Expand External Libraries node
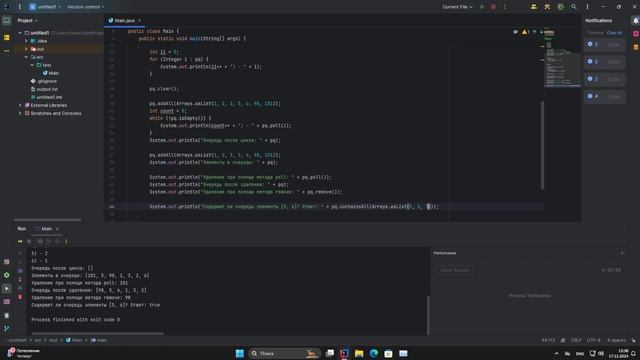Screen dimensions: 640x360 point(20,105)
